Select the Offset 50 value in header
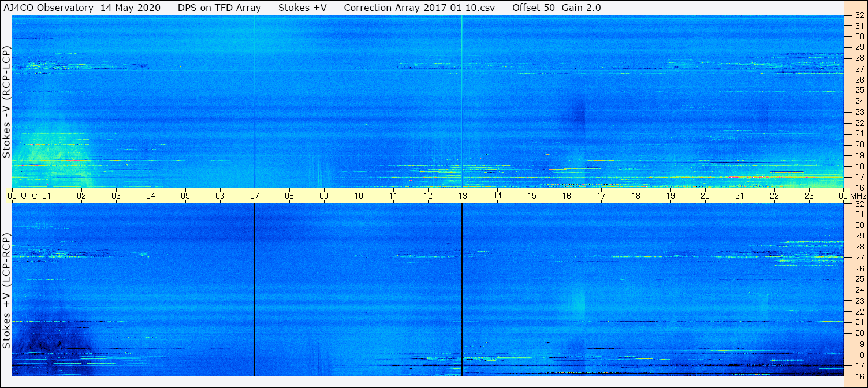 [x=534, y=8]
